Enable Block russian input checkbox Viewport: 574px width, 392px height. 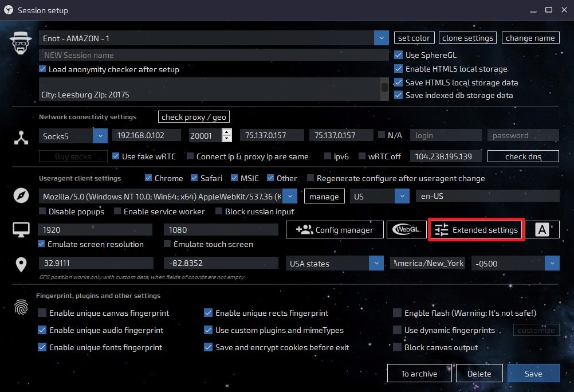(x=219, y=211)
